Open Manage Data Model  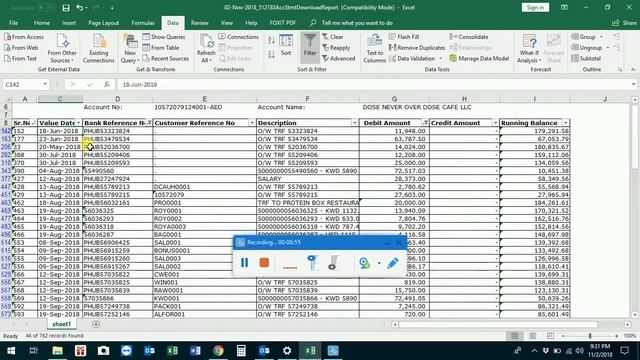[479, 58]
